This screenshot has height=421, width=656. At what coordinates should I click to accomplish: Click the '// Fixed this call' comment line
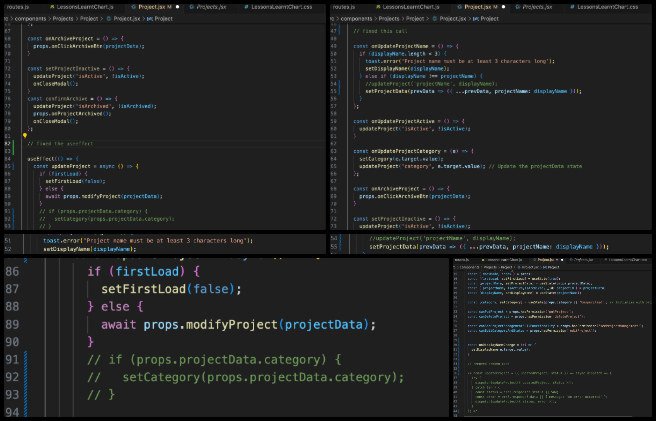(380, 31)
